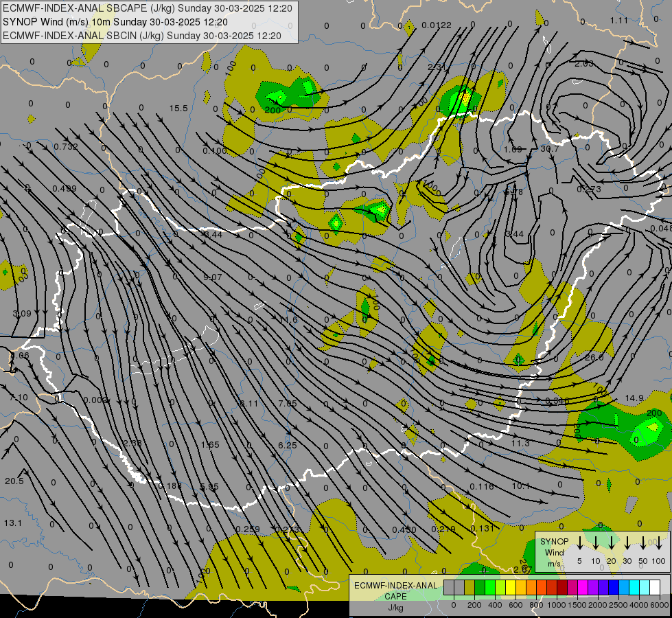The image size is (672, 618).
Task: Click the 7.10 value on the map
Action: coord(19,398)
